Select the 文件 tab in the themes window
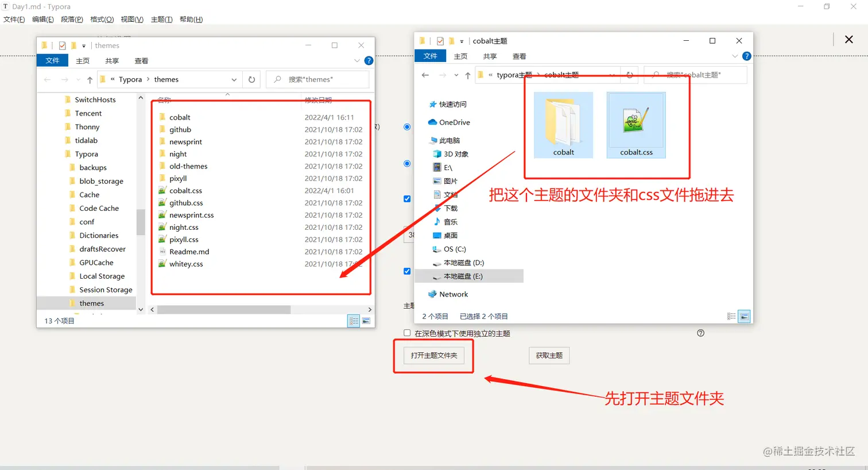Screen dimensions: 868x470 [52, 60]
